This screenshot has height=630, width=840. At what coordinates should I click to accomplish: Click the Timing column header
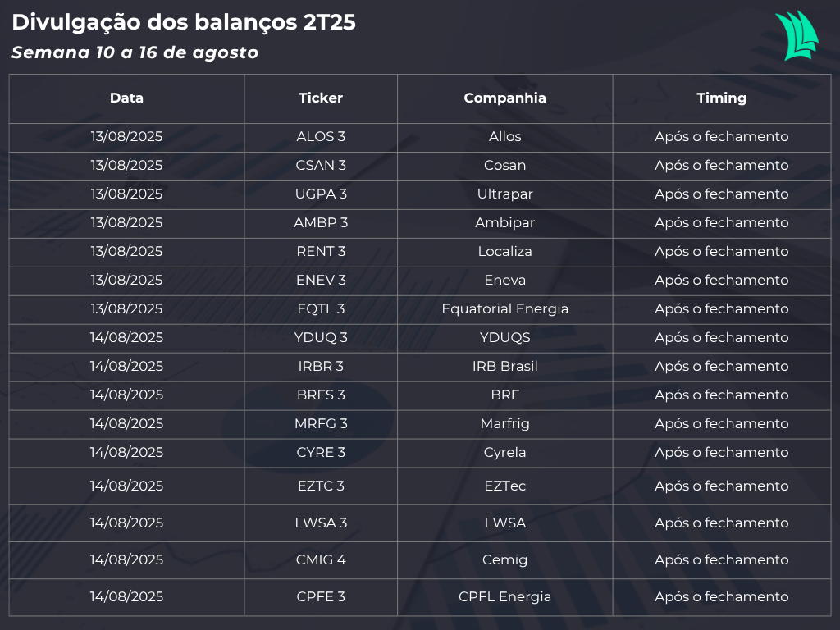(x=722, y=98)
